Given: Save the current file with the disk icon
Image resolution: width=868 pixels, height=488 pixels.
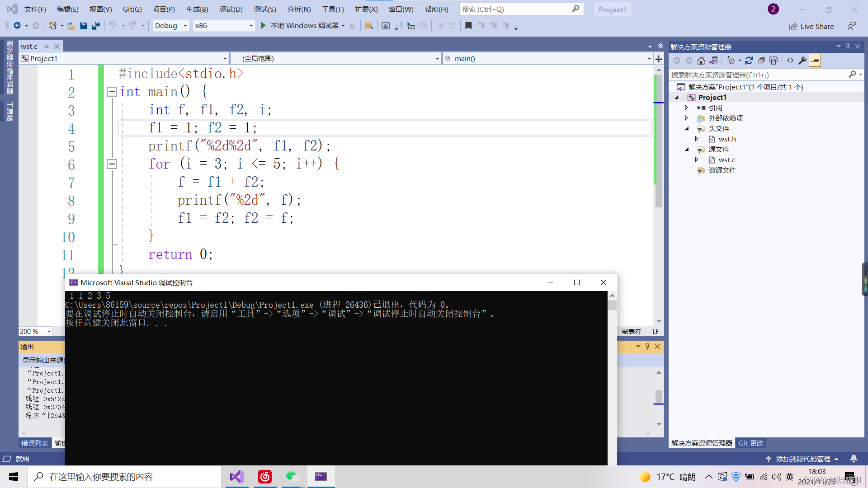Looking at the screenshot, I should point(83,26).
